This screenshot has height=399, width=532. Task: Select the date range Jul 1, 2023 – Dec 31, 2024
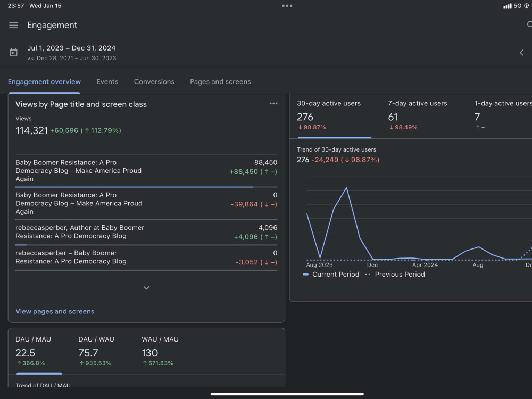(71, 48)
